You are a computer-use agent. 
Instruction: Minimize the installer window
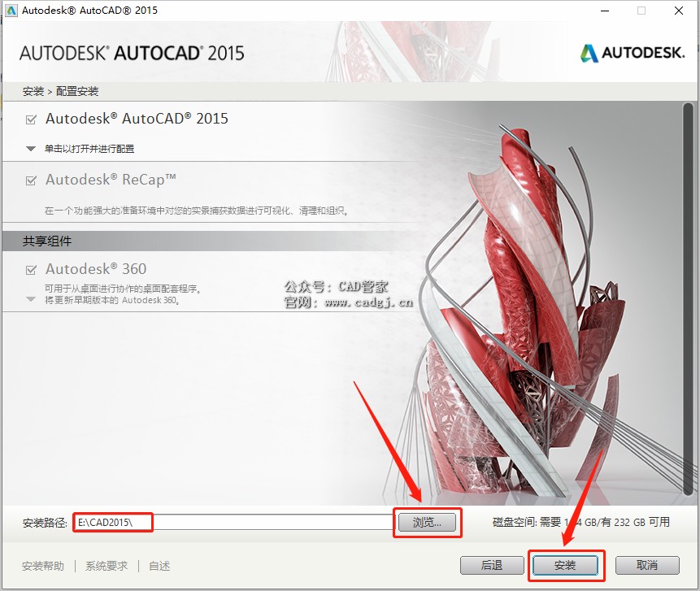click(x=605, y=11)
